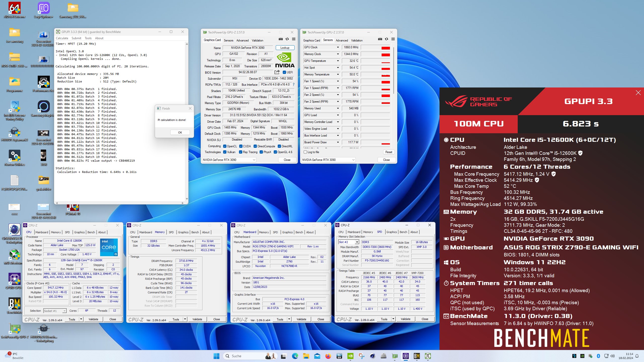Open AIDA64 Extreme desktop icon
The height and width of the screenshot is (362, 644).
(15, 10)
